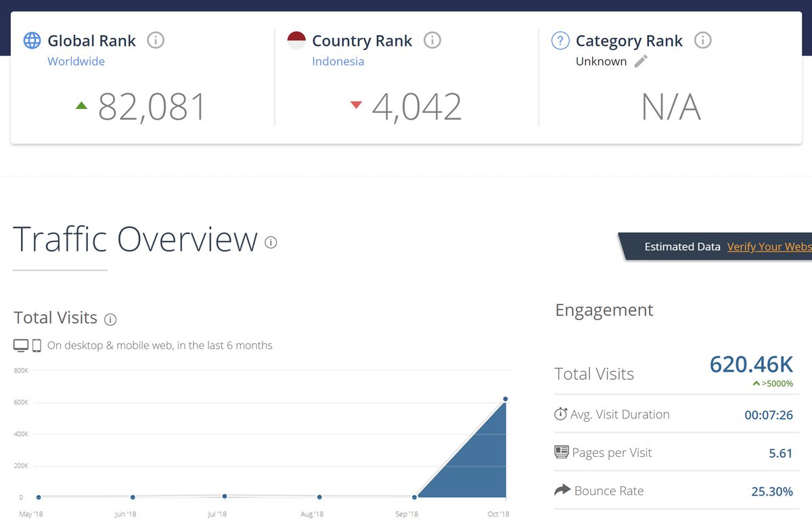This screenshot has width=812, height=528.
Task: Click the Engagement section heading
Action: coord(604,310)
